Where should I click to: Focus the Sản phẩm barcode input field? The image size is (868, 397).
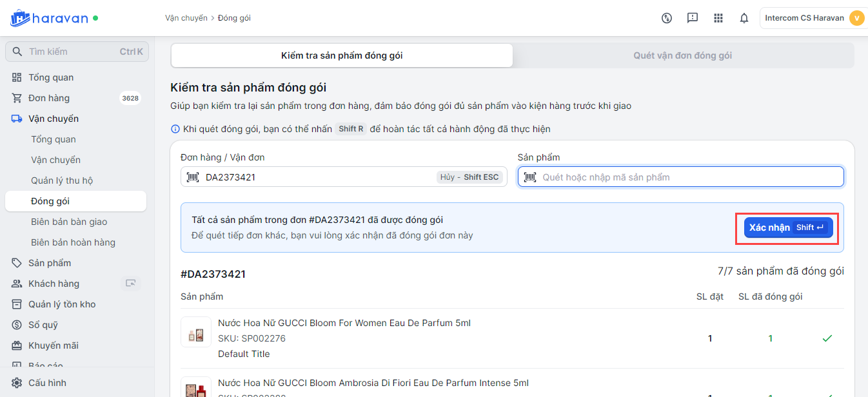[687, 177]
